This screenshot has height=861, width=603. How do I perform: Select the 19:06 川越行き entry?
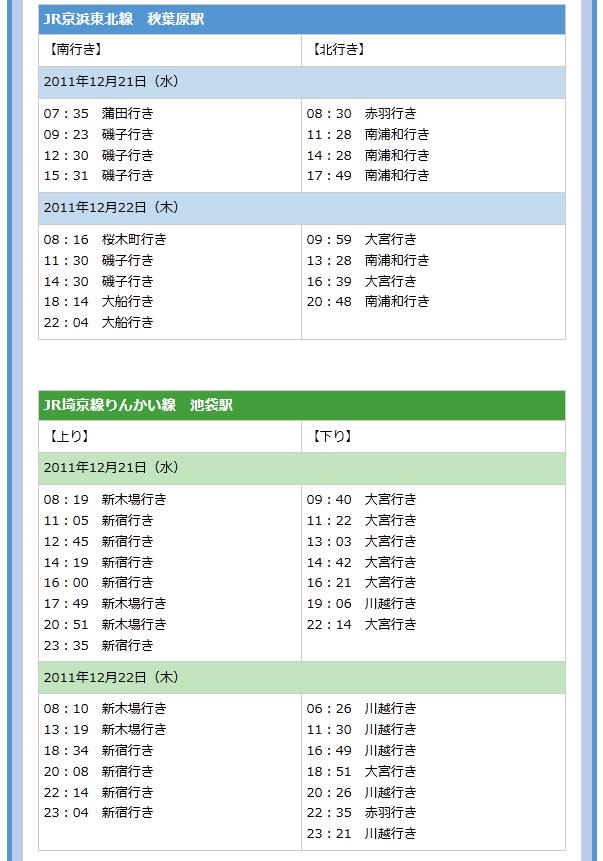coord(362,603)
